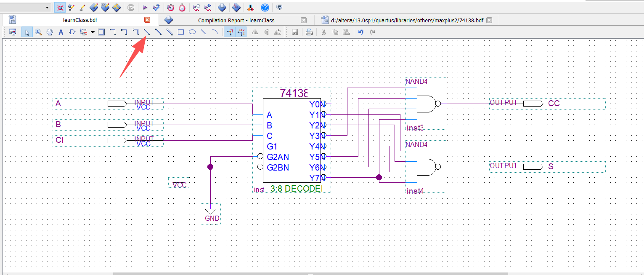This screenshot has width=644, height=275.
Task: Click the Print icon button
Action: pyautogui.click(x=309, y=32)
